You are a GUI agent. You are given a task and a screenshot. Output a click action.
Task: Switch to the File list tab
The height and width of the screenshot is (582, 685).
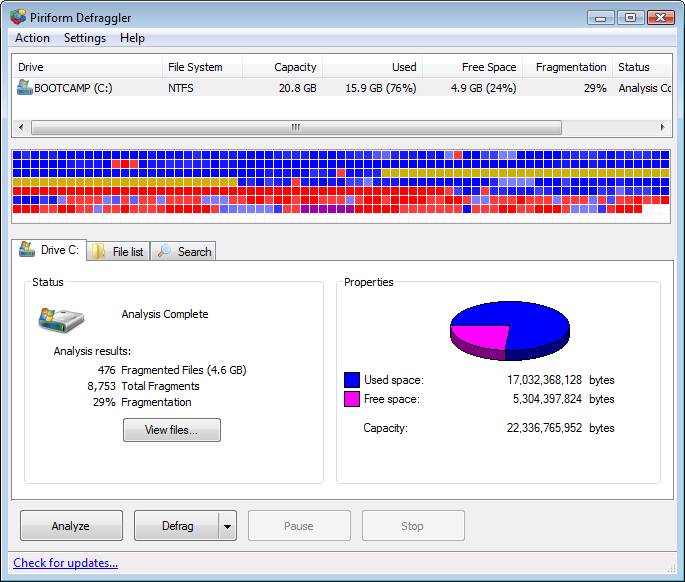[x=118, y=252]
